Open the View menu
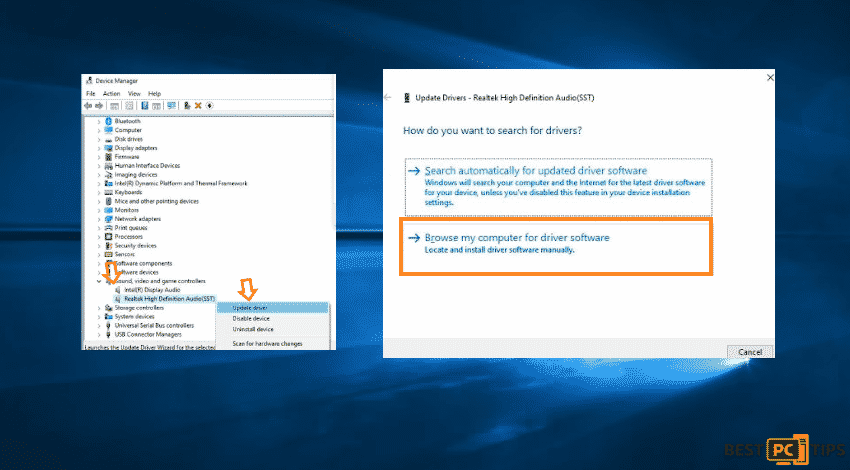 tap(134, 94)
